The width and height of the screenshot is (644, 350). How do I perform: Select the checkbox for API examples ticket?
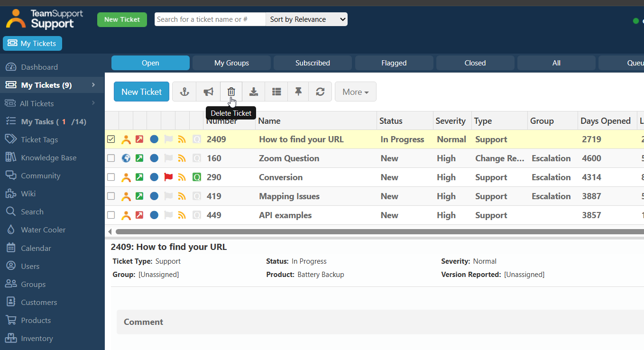[x=111, y=215]
